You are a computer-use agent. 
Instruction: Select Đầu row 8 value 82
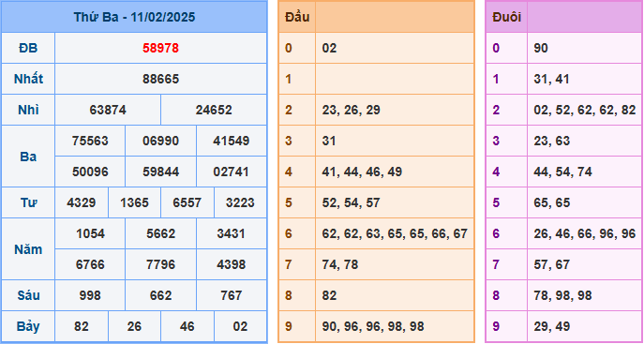(x=329, y=295)
